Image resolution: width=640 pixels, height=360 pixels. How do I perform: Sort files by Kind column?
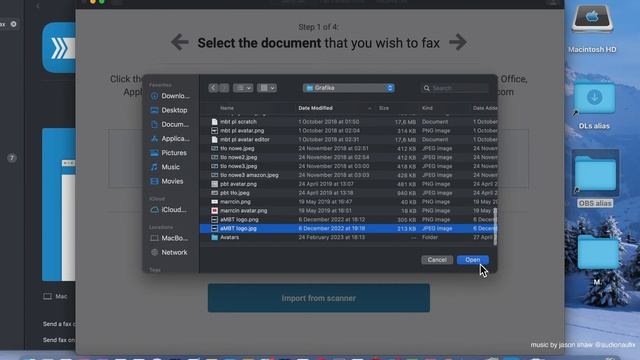(x=427, y=108)
